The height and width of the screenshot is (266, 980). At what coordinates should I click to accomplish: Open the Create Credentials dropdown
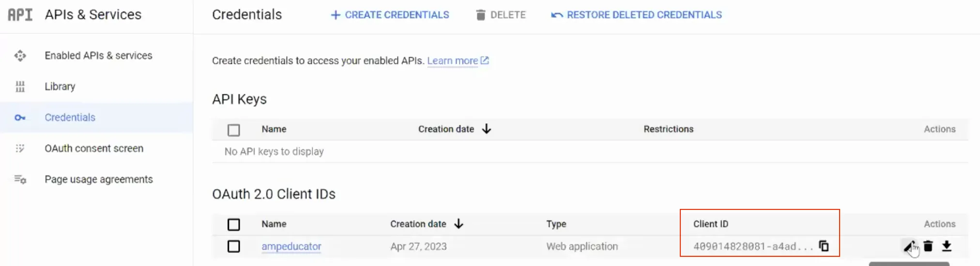tap(390, 15)
